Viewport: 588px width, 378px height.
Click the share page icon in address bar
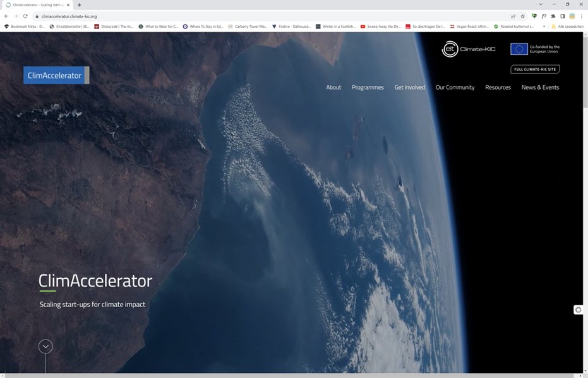click(x=513, y=16)
